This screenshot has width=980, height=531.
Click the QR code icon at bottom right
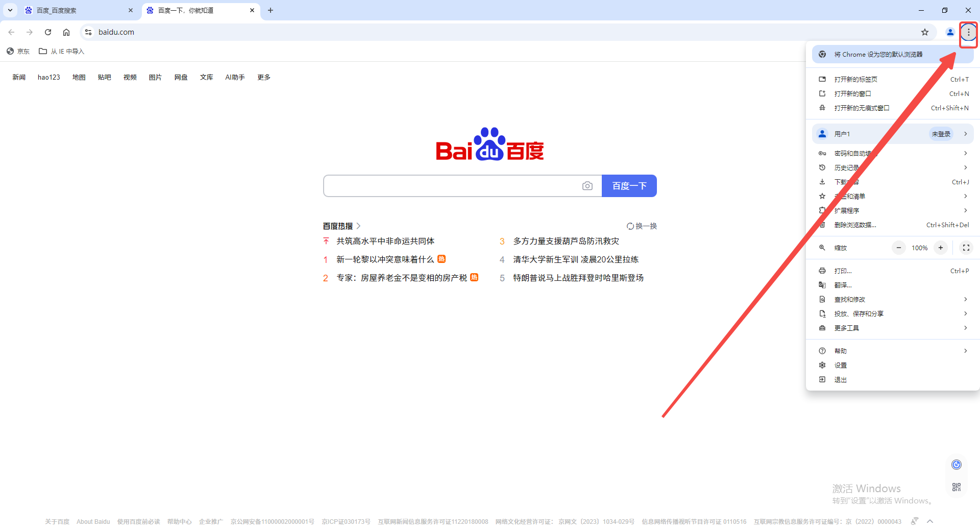[957, 487]
